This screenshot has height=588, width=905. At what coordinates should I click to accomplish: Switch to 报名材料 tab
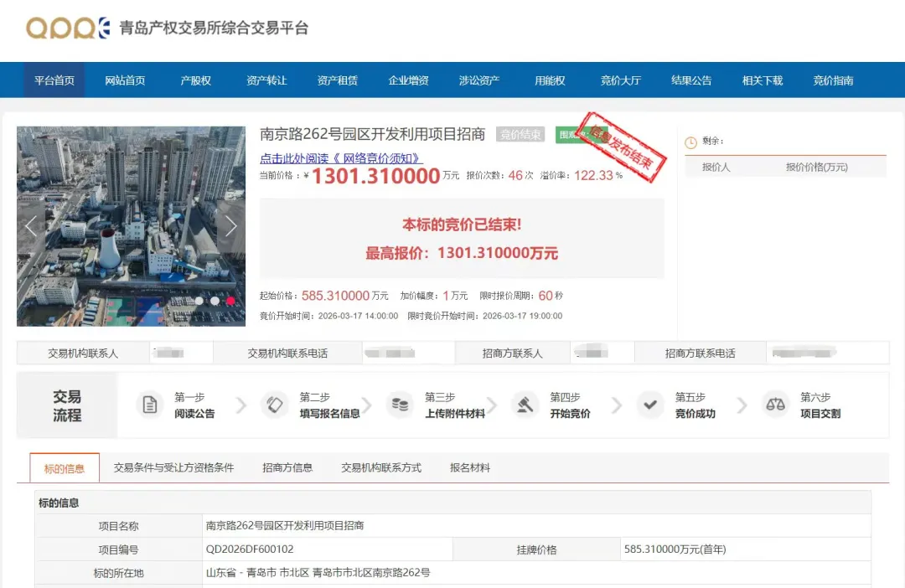[470, 467]
